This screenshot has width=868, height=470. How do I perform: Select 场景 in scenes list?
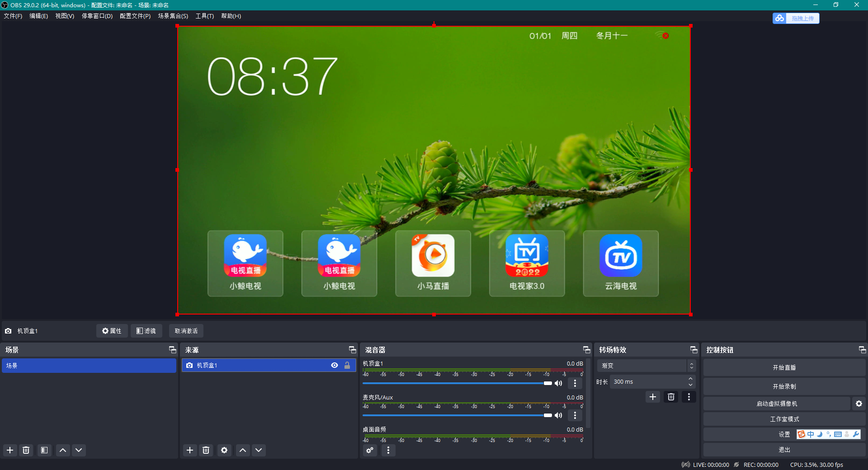coord(89,366)
